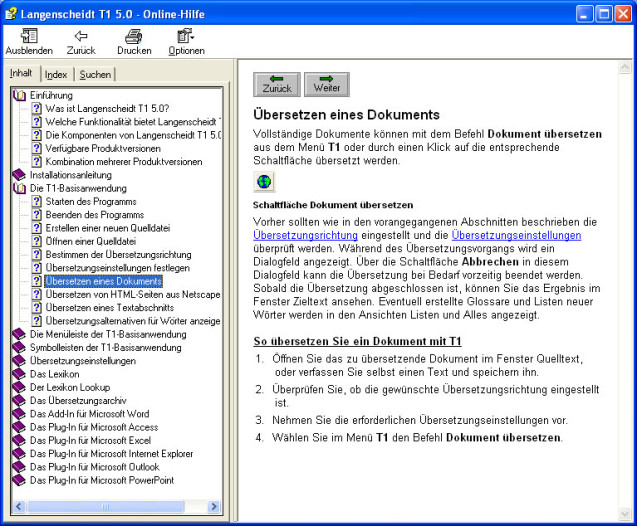
Task: Click help icon beside Welche Funktionalität bietet Langenscheidt
Action: [37, 122]
